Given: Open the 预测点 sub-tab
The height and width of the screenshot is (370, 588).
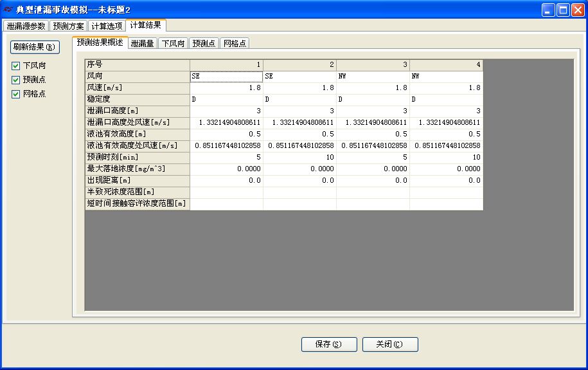Looking at the screenshot, I should pyautogui.click(x=204, y=44).
